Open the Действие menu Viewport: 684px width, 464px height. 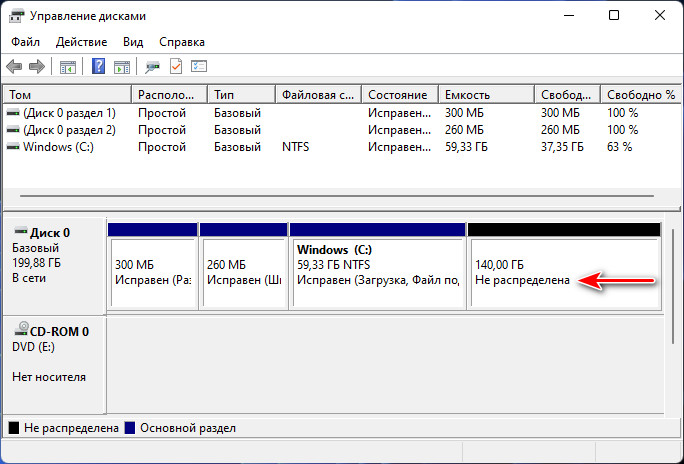82,42
